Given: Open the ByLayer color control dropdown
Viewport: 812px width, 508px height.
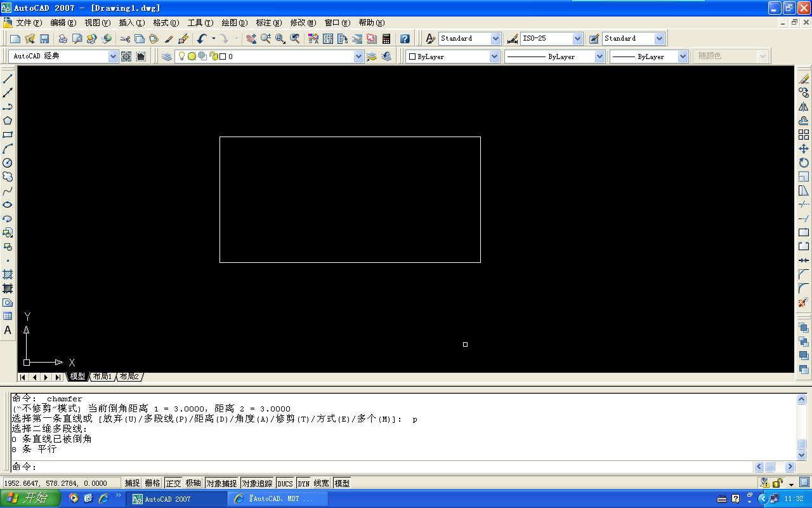Looking at the screenshot, I should [x=495, y=57].
